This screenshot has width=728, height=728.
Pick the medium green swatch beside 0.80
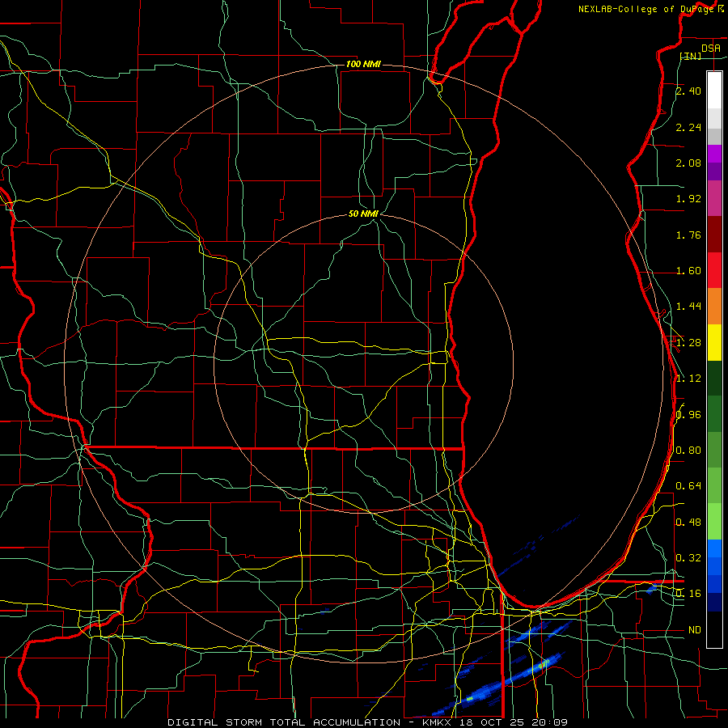pyautogui.click(x=714, y=450)
